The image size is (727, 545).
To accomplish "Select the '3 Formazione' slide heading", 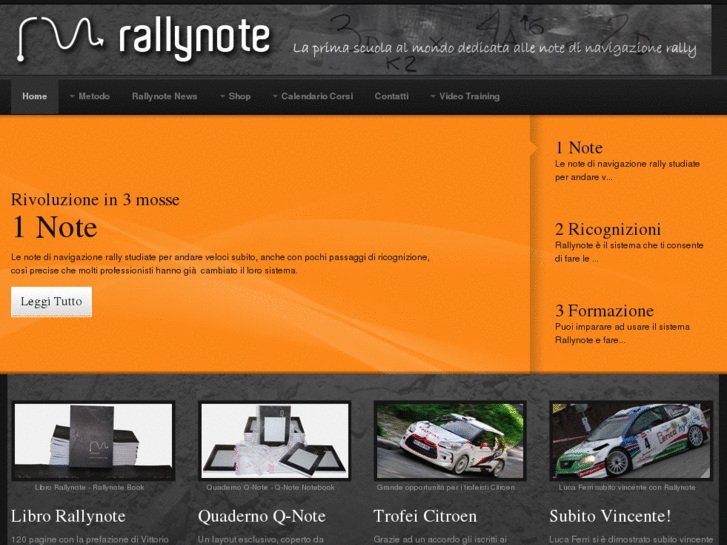I will click(604, 311).
